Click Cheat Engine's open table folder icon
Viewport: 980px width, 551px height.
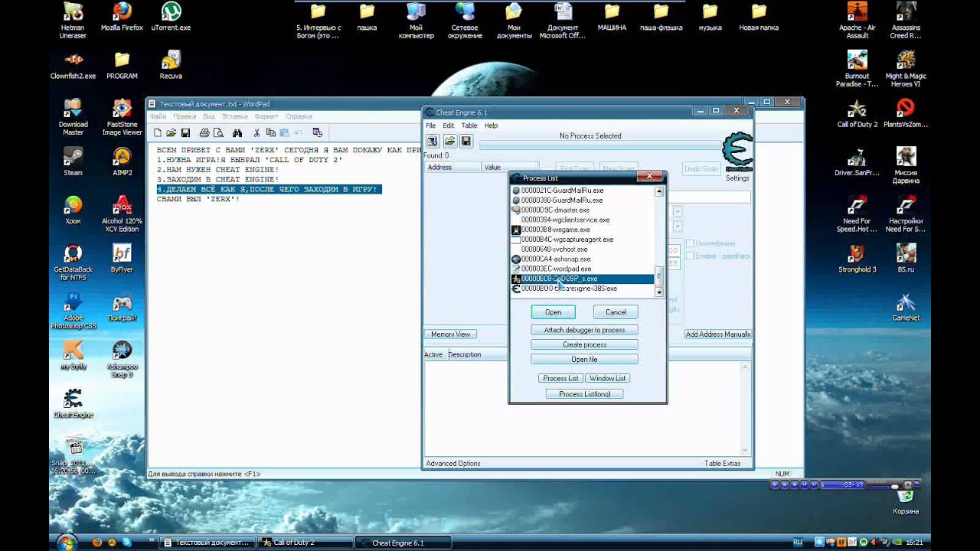tap(449, 141)
